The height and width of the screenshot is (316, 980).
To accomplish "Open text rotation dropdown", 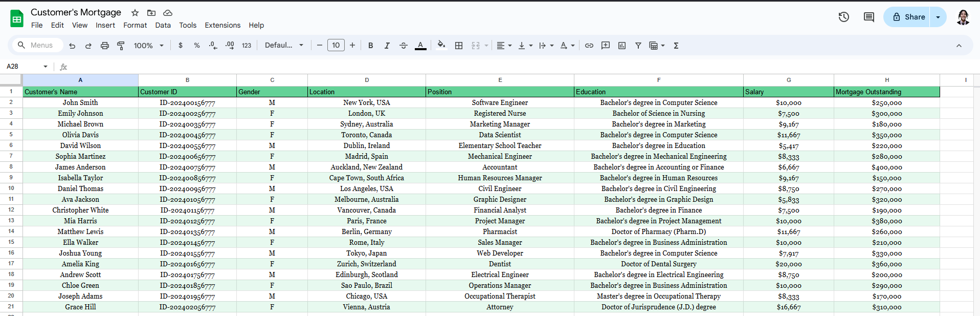I will point(567,46).
